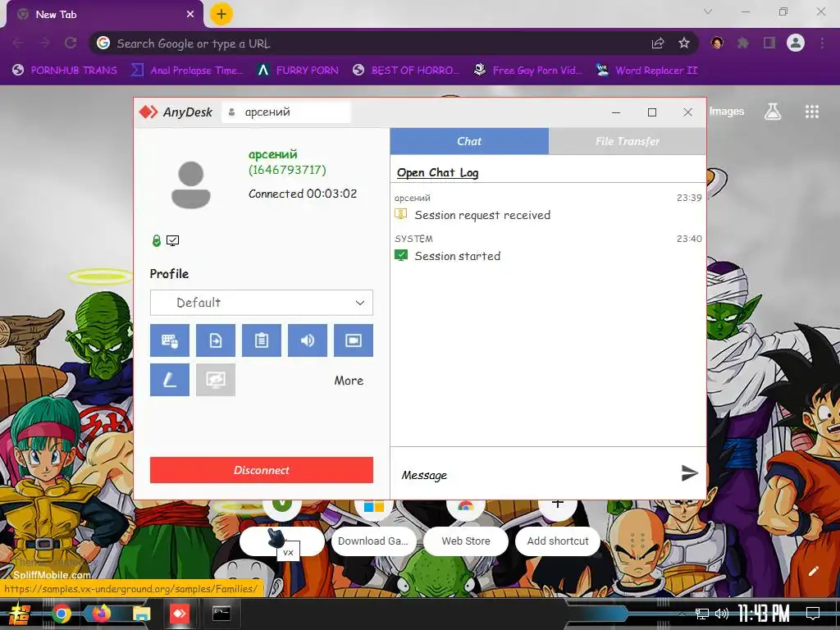Open Chrome tab search chevron
The width and height of the screenshot is (840, 630).
coord(708,11)
